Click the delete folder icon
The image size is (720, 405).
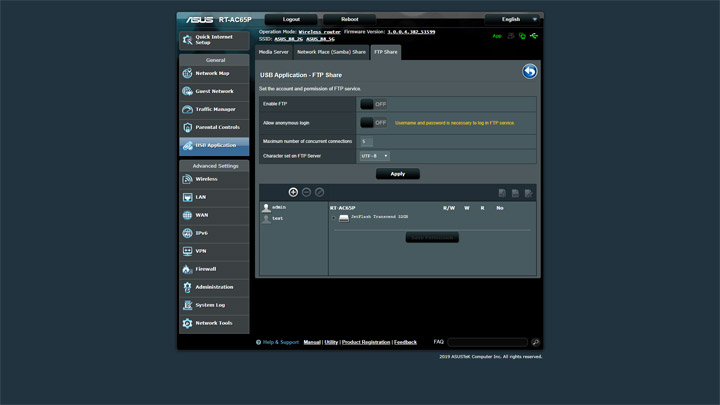(515, 193)
